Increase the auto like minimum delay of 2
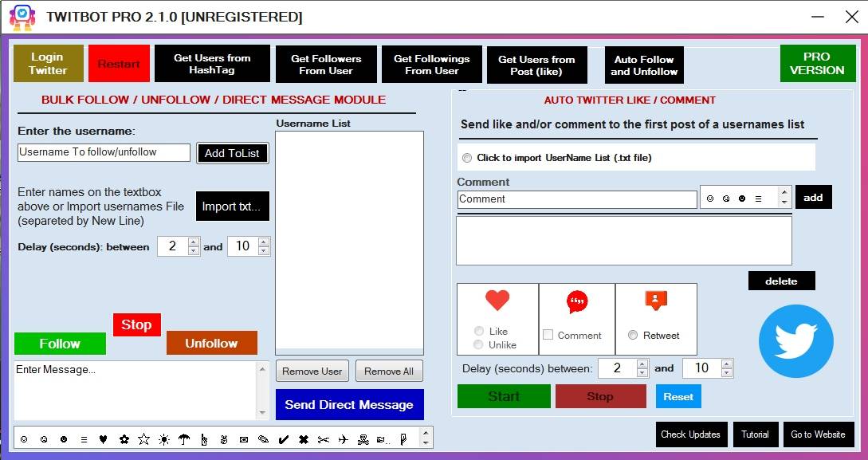Viewport: 868px width, 460px height. 642,364
